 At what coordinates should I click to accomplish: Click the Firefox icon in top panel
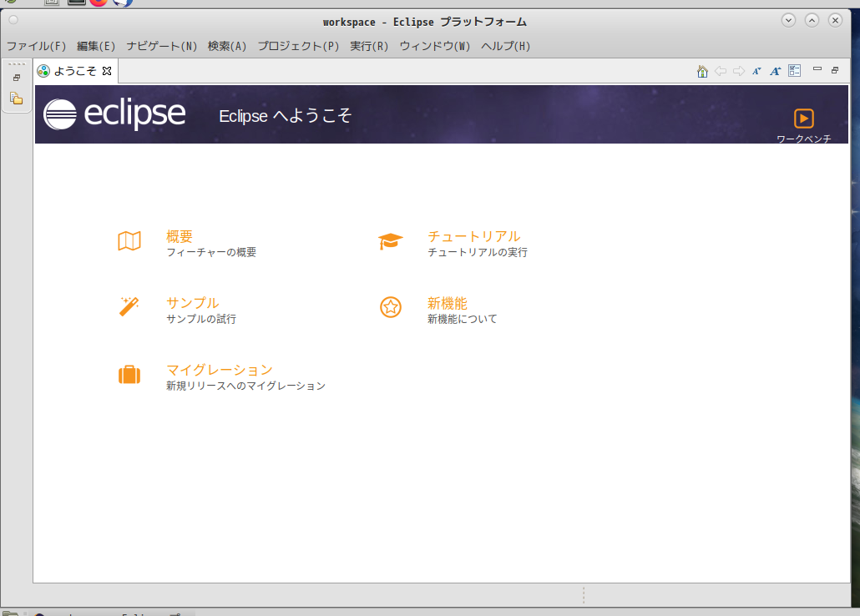coord(99,3)
